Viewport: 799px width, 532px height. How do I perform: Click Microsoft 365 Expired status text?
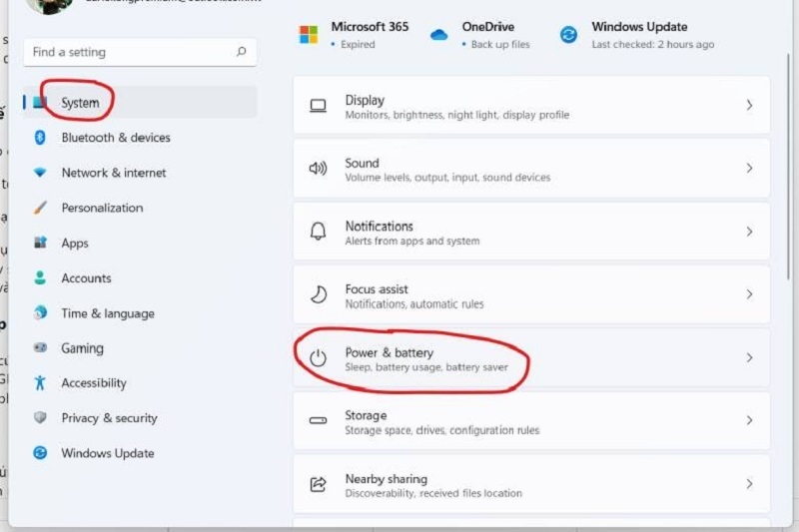pyautogui.click(x=358, y=44)
